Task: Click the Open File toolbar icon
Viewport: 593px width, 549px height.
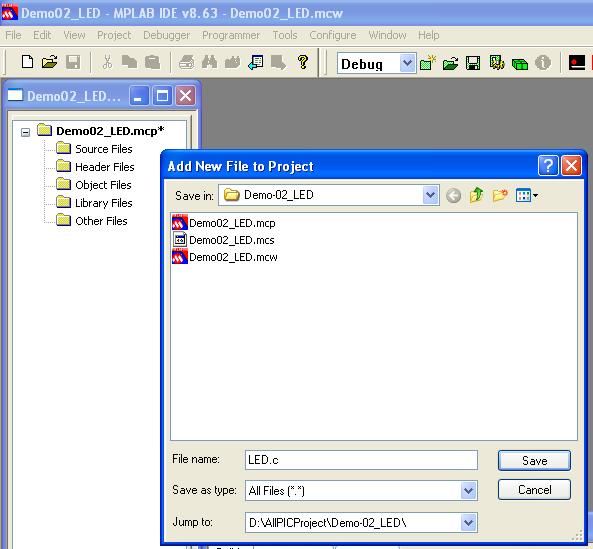Action: point(50,62)
